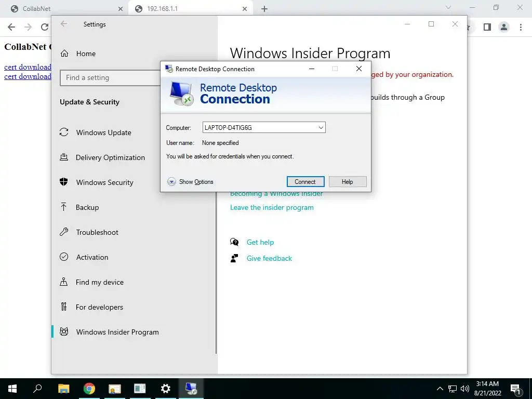Open the Chrome tab search chevron

(448, 7)
